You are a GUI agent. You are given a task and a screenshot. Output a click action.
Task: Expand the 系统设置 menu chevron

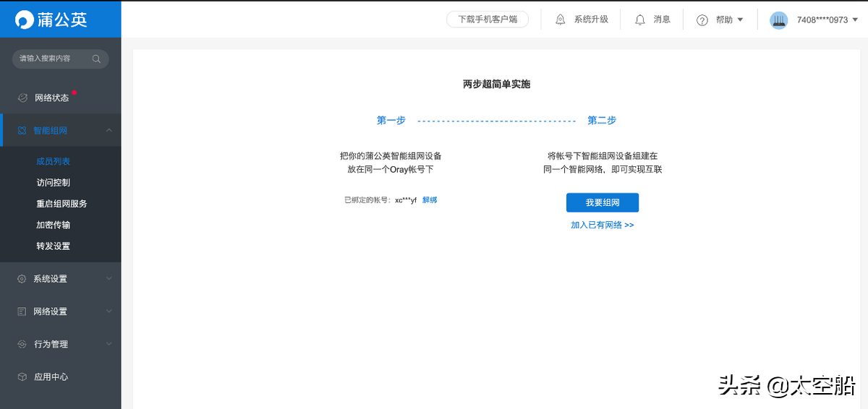coord(109,279)
